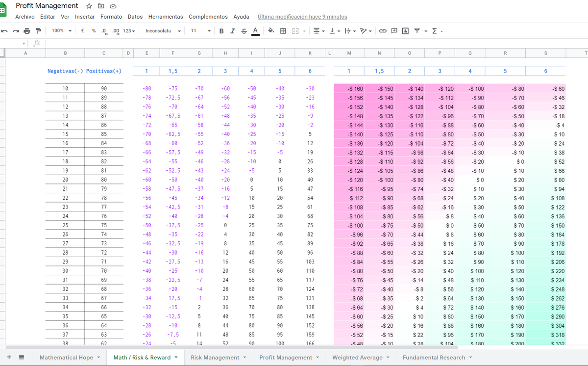The image size is (588, 366).
Task: Toggle bold formatting
Action: point(221,31)
